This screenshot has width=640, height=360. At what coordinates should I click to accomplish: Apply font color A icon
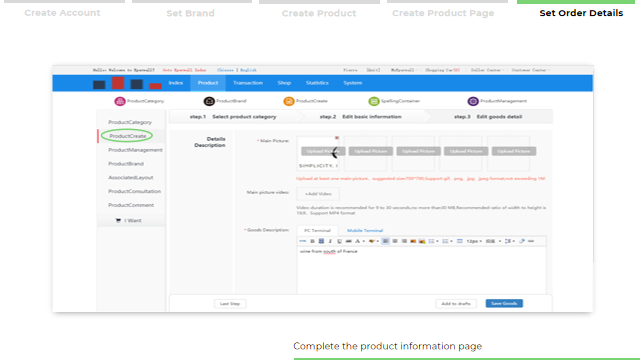tap(358, 241)
